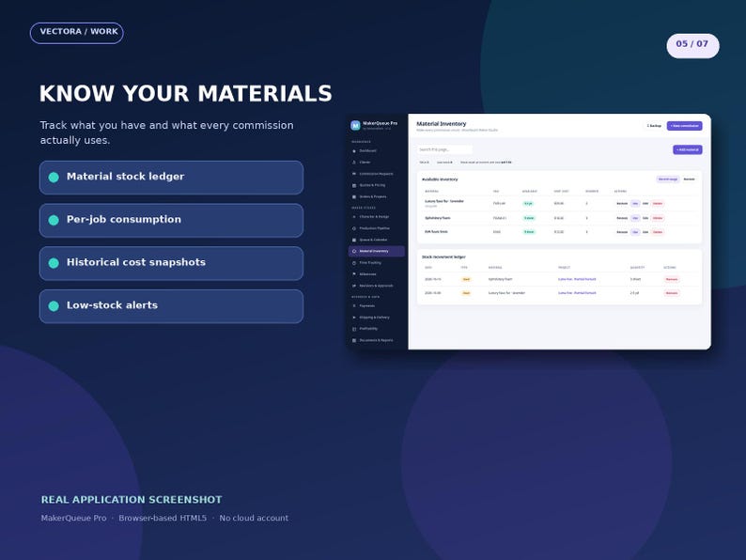
Task: Click the MakerQueue Pro logo icon
Action: click(x=355, y=126)
